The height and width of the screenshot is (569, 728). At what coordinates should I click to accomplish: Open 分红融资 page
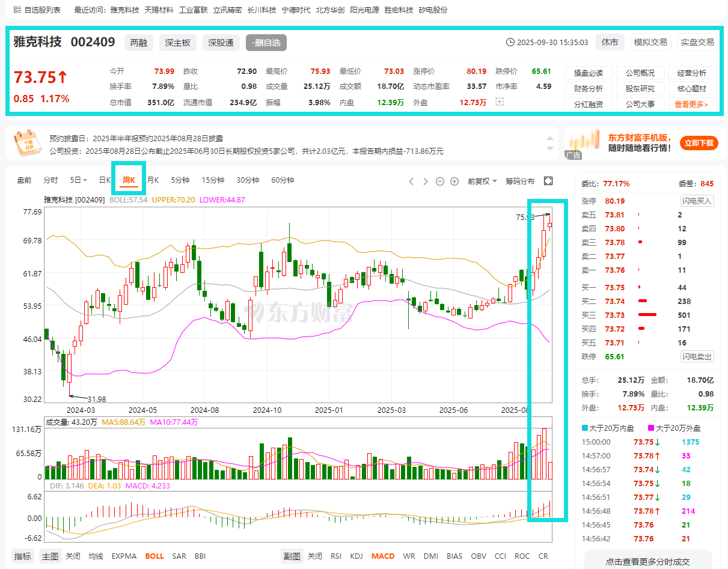click(x=589, y=104)
